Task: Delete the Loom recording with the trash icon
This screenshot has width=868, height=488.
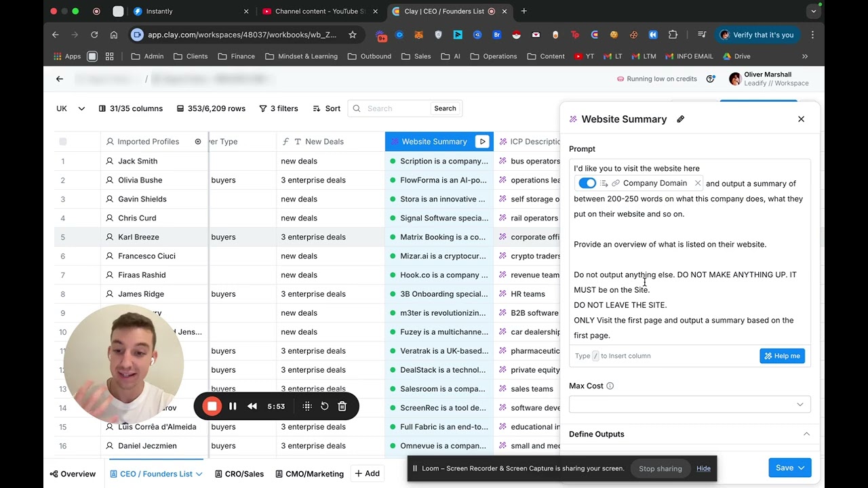Action: pos(342,406)
